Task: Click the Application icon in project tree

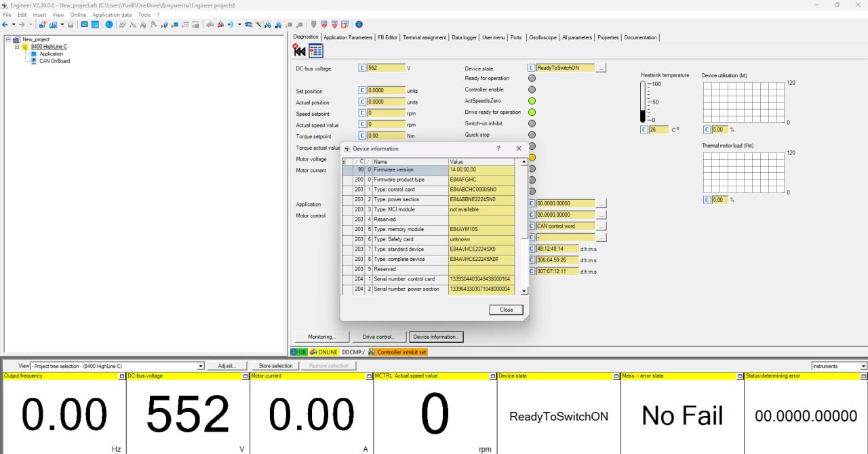Action: pos(33,54)
